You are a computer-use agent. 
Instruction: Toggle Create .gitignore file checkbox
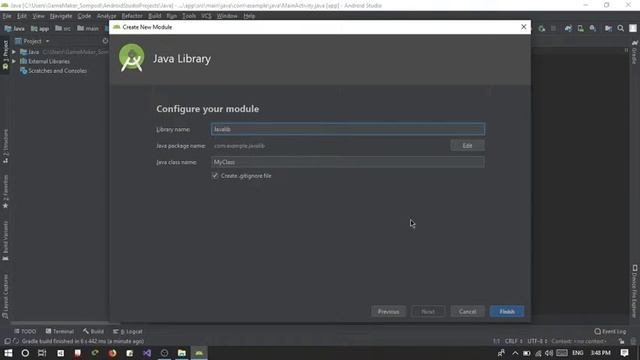coord(215,176)
